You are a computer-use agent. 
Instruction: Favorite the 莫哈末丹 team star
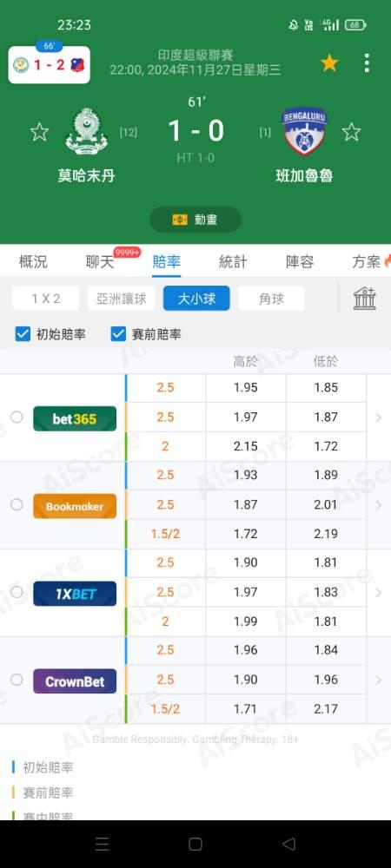39,132
